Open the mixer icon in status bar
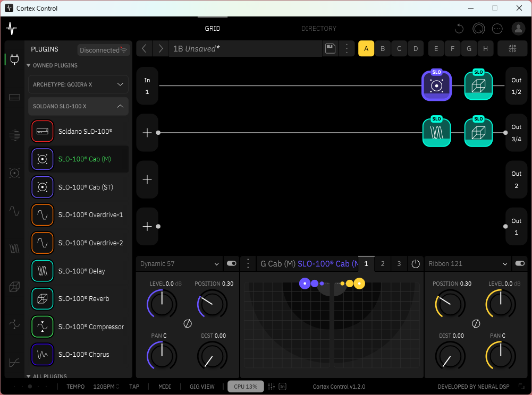The image size is (532, 395). point(272,386)
